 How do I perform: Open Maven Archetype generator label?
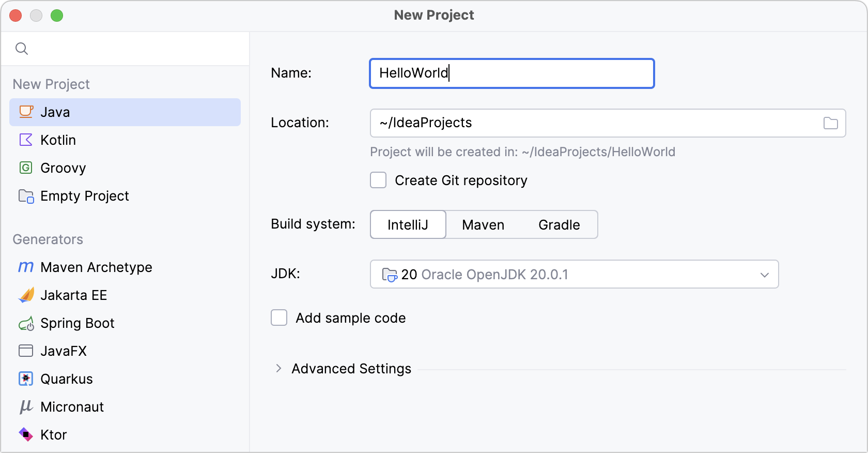click(97, 267)
